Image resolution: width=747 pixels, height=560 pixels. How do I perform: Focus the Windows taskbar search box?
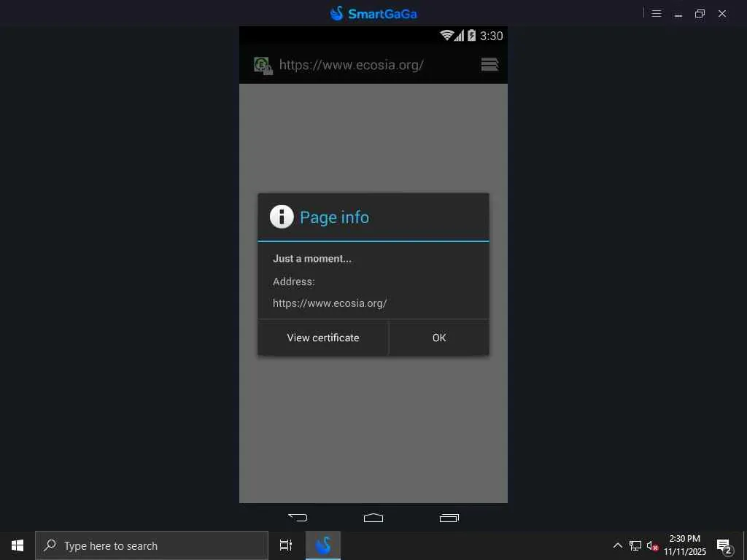tap(152, 545)
